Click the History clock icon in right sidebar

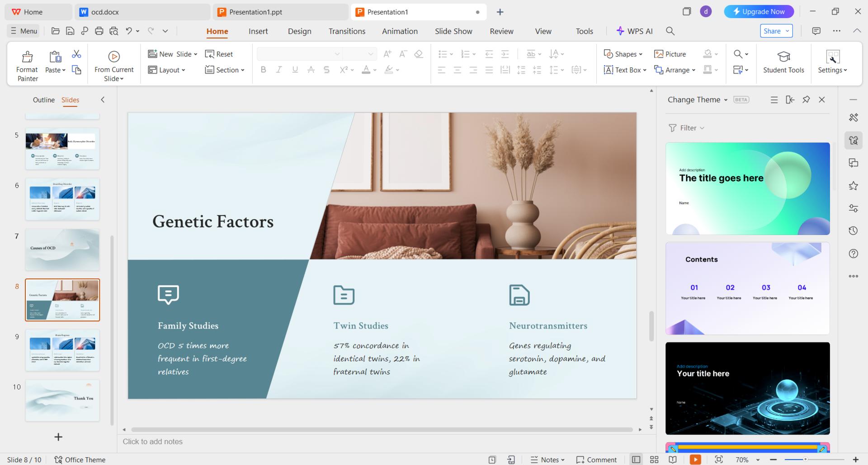point(853,230)
